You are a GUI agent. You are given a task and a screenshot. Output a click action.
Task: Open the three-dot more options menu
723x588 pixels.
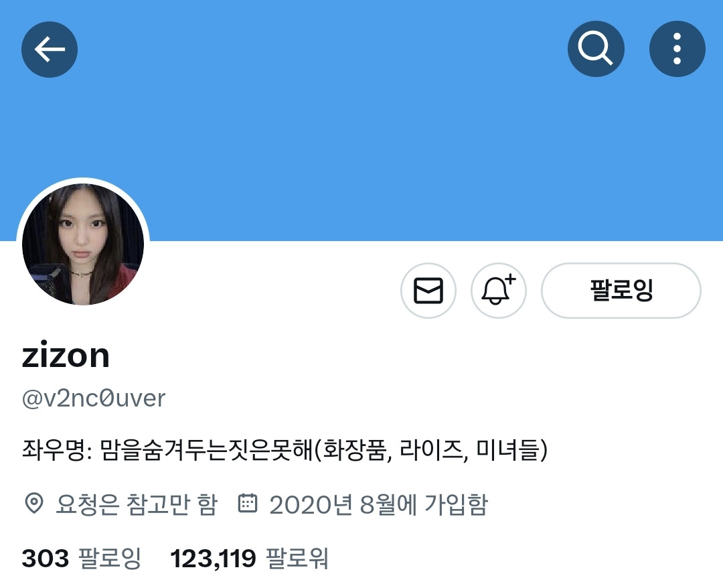(x=677, y=49)
